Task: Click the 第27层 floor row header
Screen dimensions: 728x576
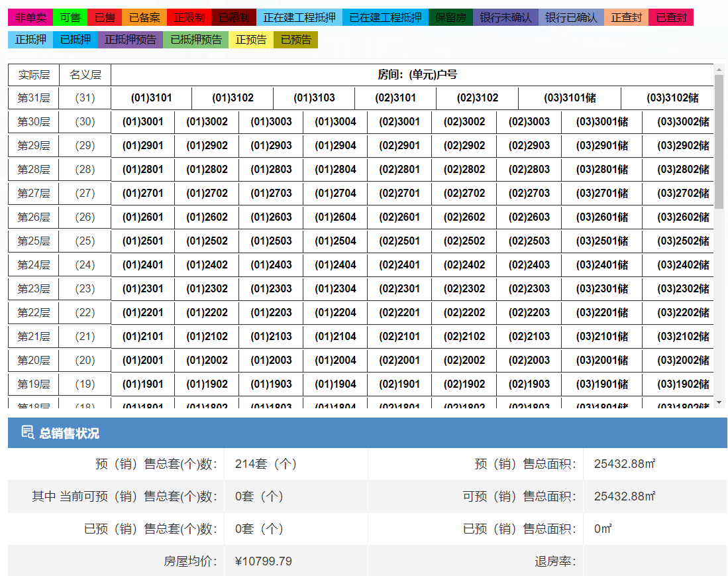Action: [33, 194]
